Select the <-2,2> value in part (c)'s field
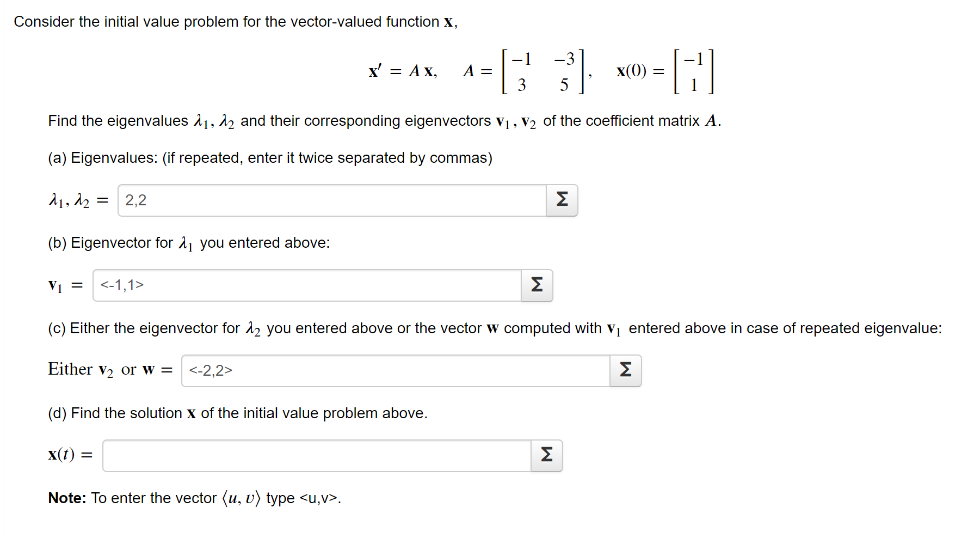The width and height of the screenshot is (980, 538). pos(210,370)
